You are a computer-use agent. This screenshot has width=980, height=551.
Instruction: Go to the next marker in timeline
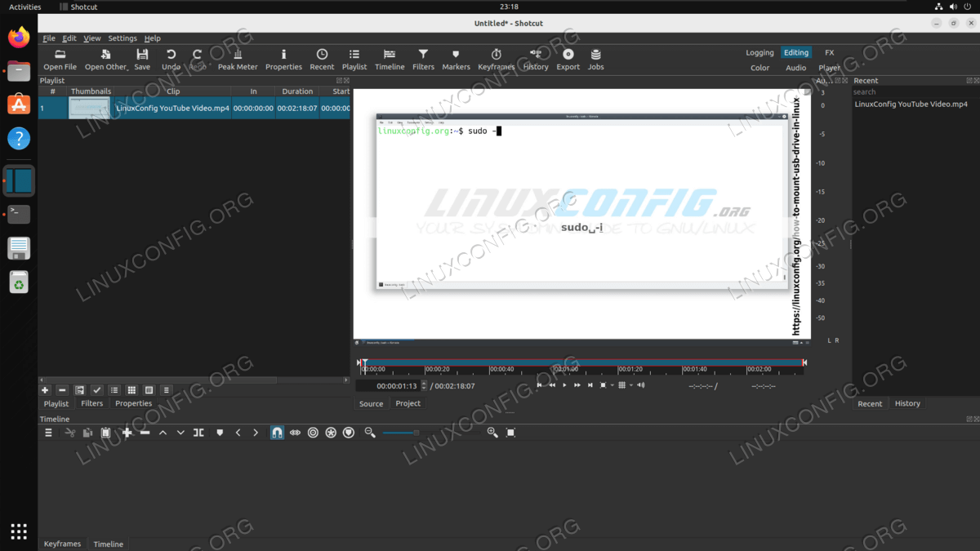(x=256, y=433)
